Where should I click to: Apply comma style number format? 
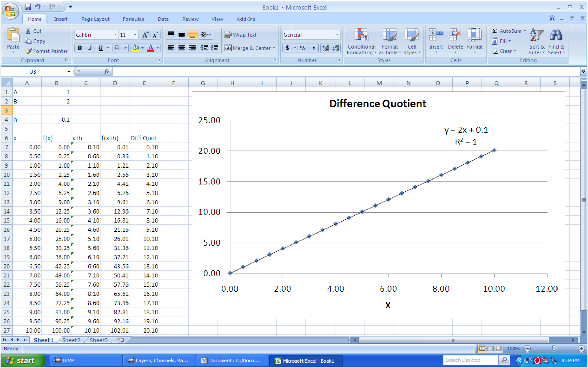[x=313, y=48]
